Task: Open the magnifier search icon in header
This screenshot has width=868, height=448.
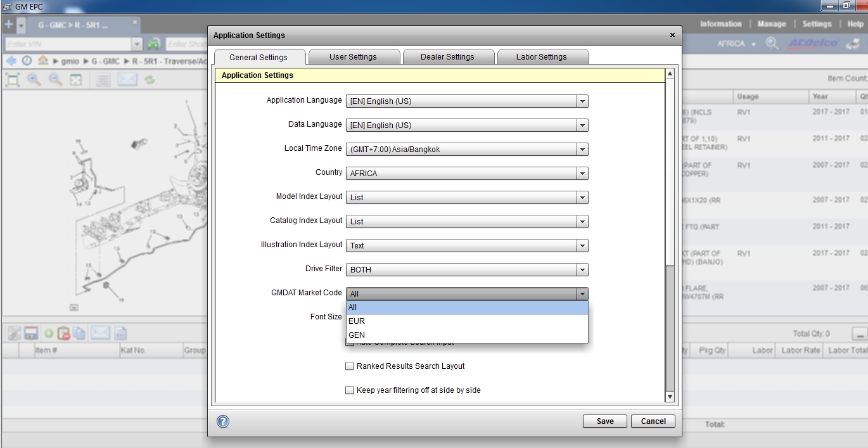Action: click(772, 43)
